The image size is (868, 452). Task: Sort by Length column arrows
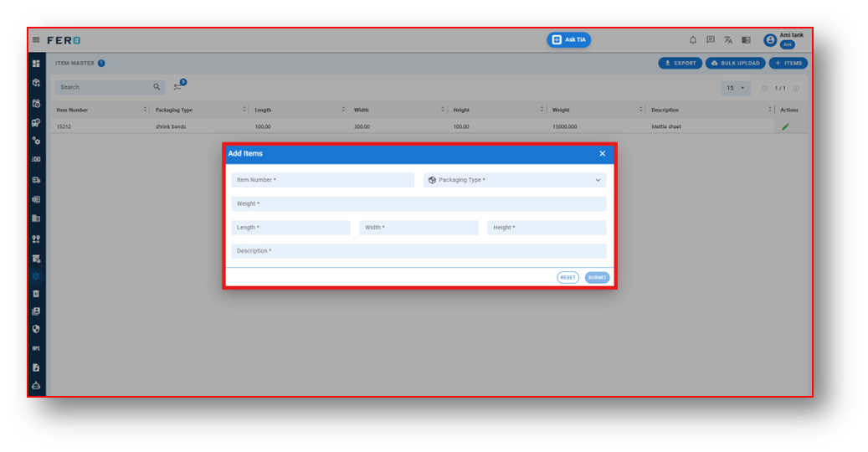coord(343,110)
